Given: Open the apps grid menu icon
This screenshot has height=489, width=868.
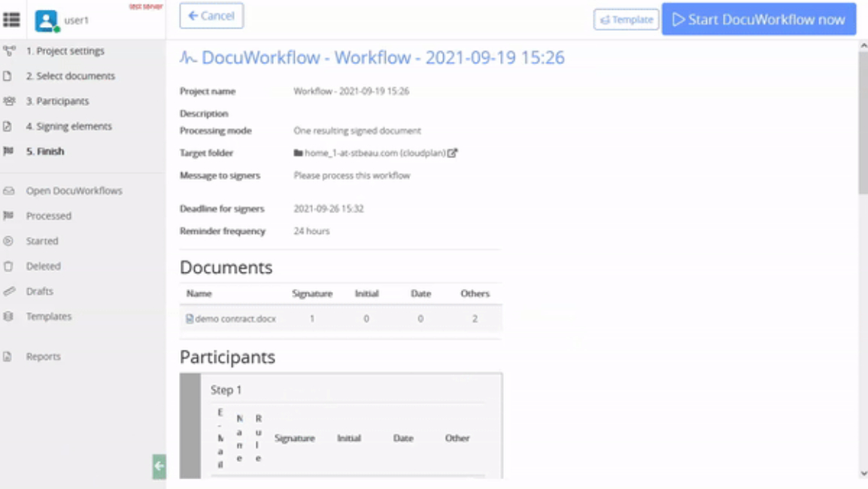Looking at the screenshot, I should tap(11, 20).
